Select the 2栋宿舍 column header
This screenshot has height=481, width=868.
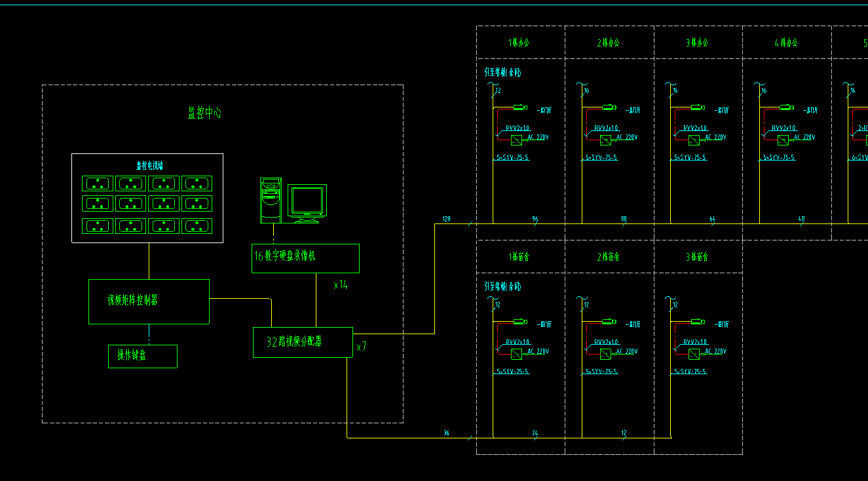click(608, 257)
